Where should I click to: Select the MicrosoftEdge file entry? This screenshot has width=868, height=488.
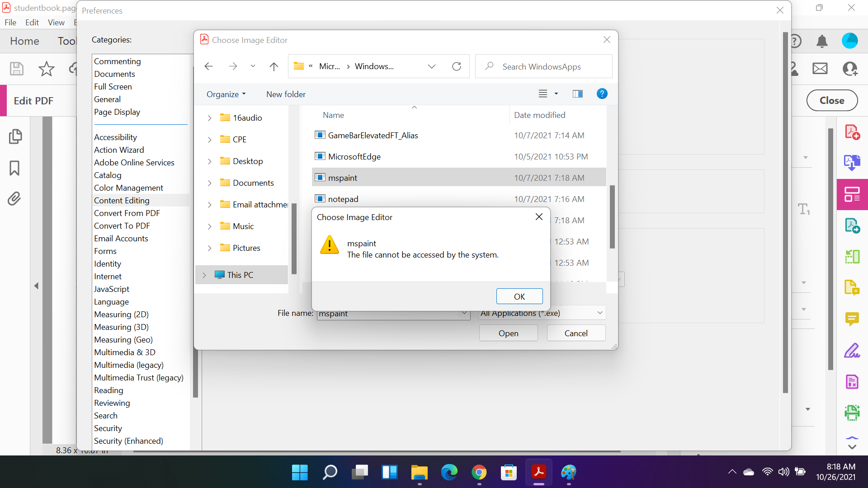[x=459, y=156]
